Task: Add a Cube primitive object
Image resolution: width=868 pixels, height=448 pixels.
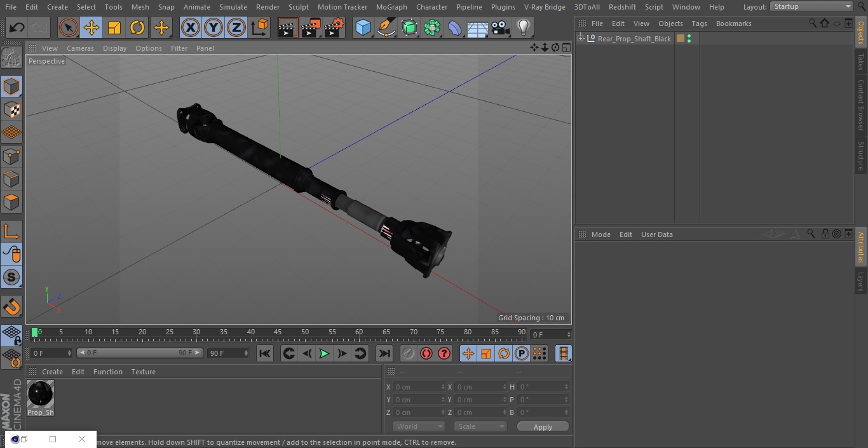Action: tap(363, 28)
